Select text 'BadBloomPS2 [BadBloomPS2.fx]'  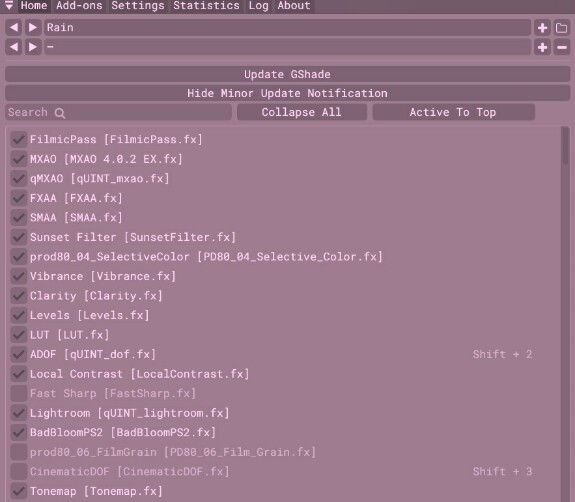coord(123,433)
